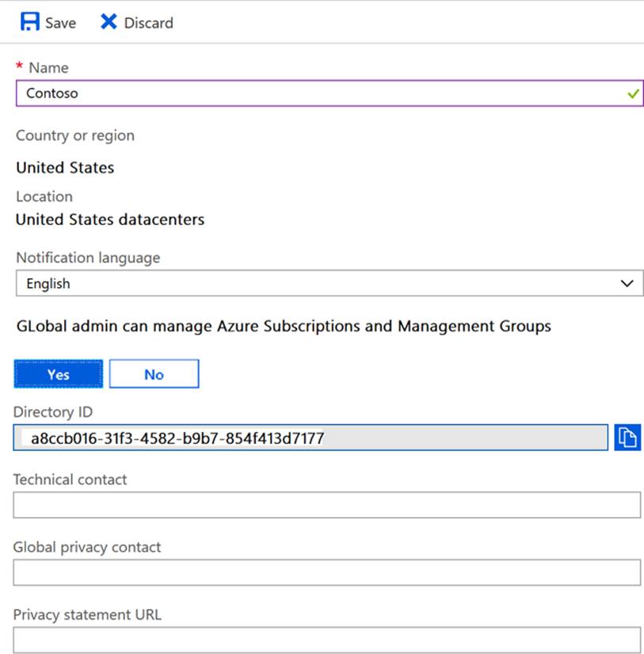The height and width of the screenshot is (654, 644).
Task: Click into the Global privacy contact field
Action: pos(326,572)
